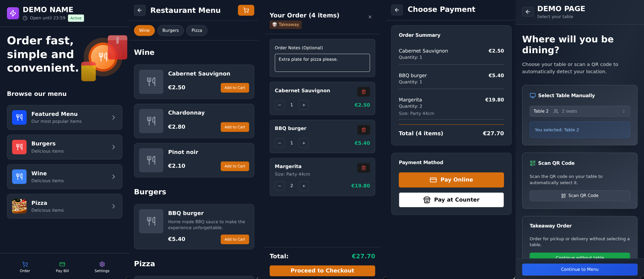The image size is (644, 279).
Task: Select the Wine filter tab
Action: [x=144, y=31]
